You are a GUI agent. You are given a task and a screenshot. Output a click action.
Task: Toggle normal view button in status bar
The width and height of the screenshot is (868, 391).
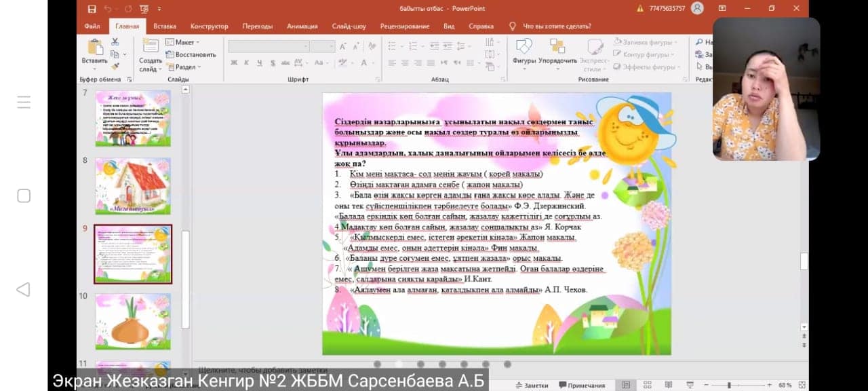pyautogui.click(x=625, y=385)
